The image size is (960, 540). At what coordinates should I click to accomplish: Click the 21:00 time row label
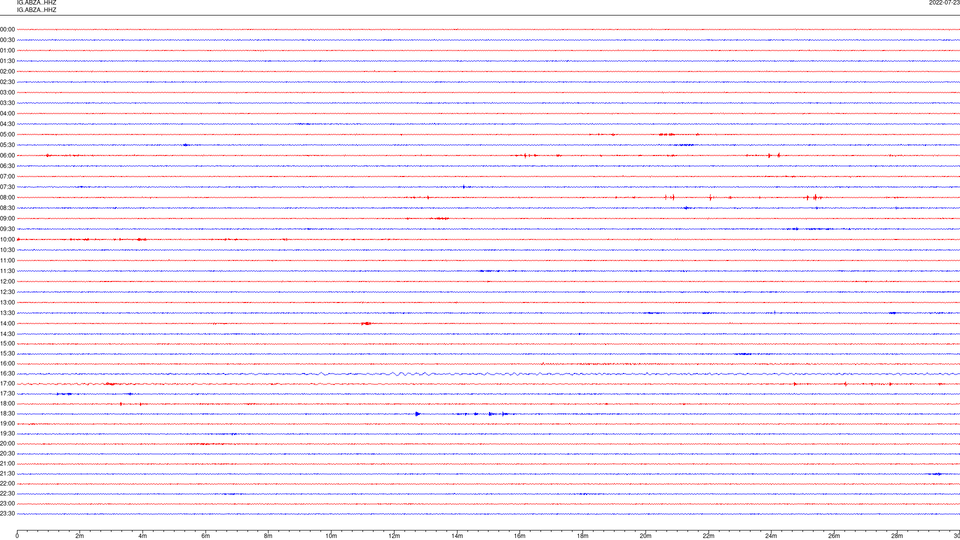(7, 464)
